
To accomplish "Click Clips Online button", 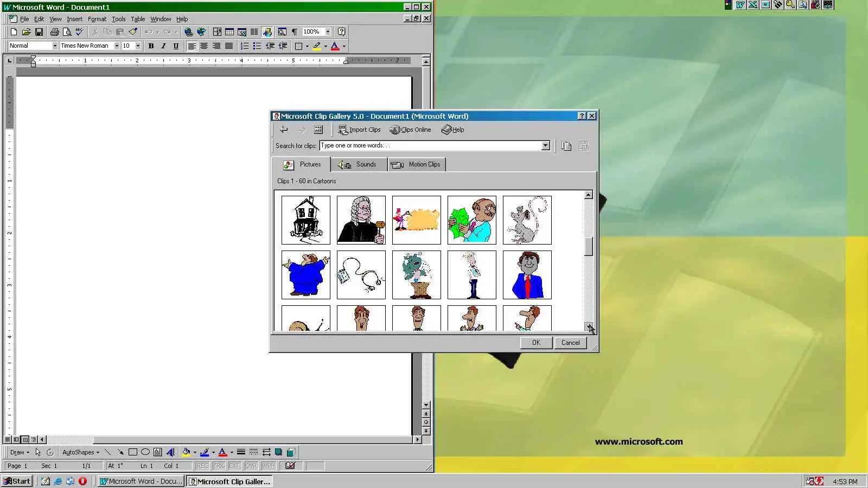I will 410,130.
